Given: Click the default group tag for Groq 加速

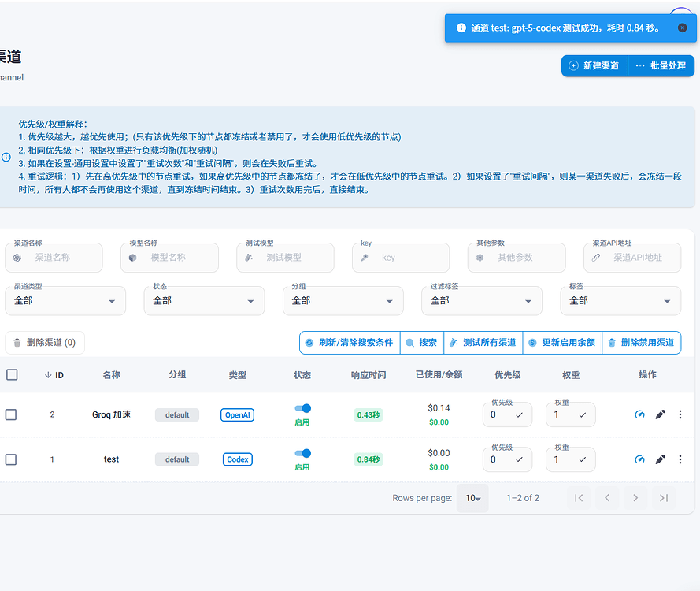Looking at the screenshot, I should pyautogui.click(x=177, y=415).
